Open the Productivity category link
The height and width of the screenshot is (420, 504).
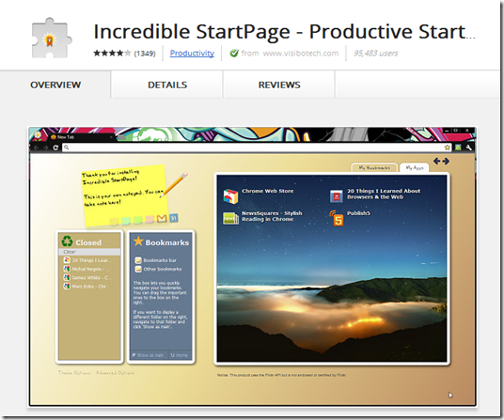click(192, 53)
